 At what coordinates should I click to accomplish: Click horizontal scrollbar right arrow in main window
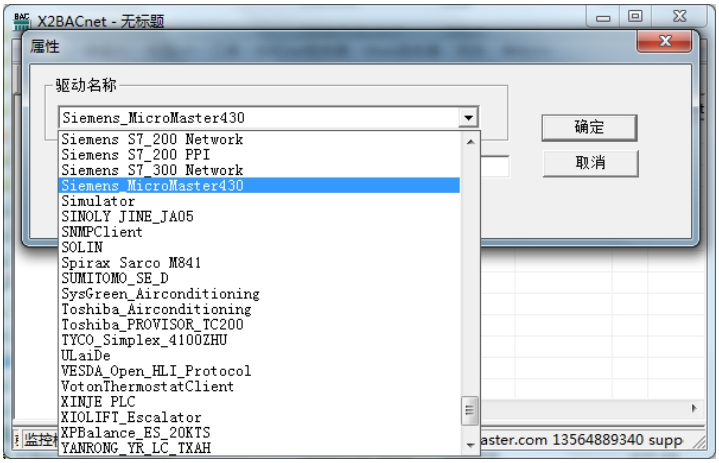(694, 408)
